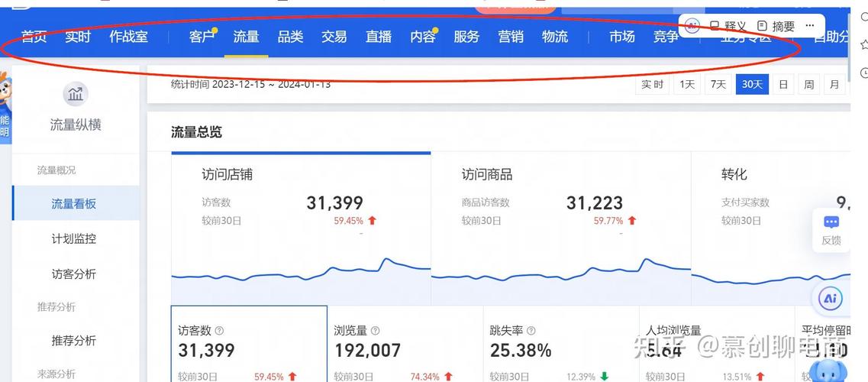
Task: Go to the 客户 navigation tab
Action: 202,37
